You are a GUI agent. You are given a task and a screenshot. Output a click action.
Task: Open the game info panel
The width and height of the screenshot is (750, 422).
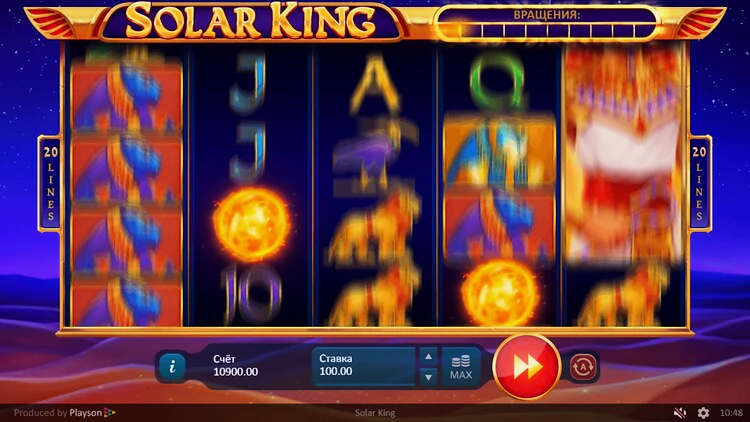(x=172, y=366)
